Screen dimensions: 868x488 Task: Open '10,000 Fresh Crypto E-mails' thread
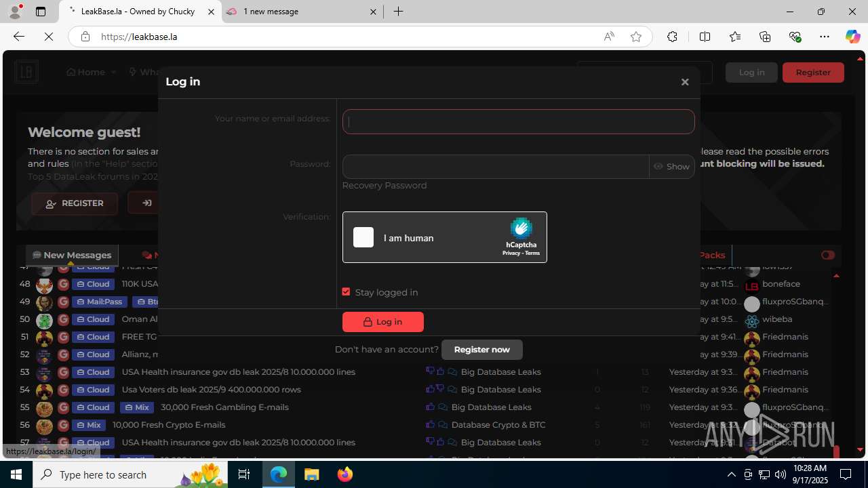point(169,425)
